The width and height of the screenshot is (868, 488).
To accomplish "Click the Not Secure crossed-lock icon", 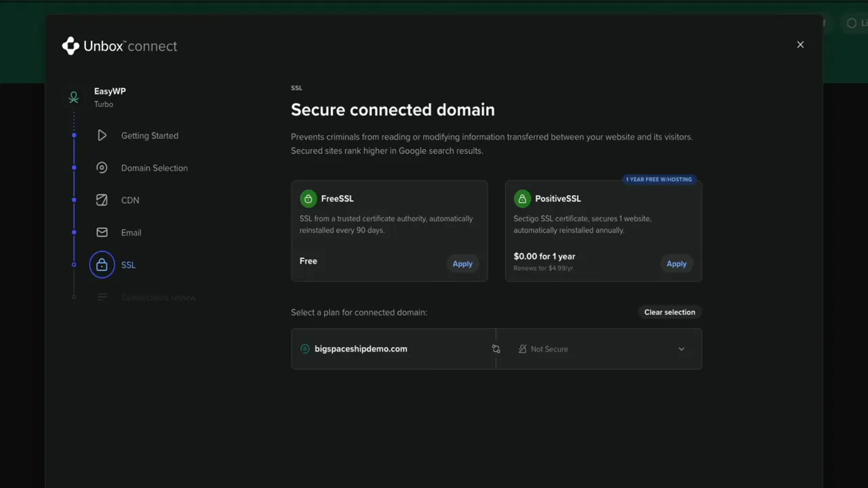I will tap(522, 349).
